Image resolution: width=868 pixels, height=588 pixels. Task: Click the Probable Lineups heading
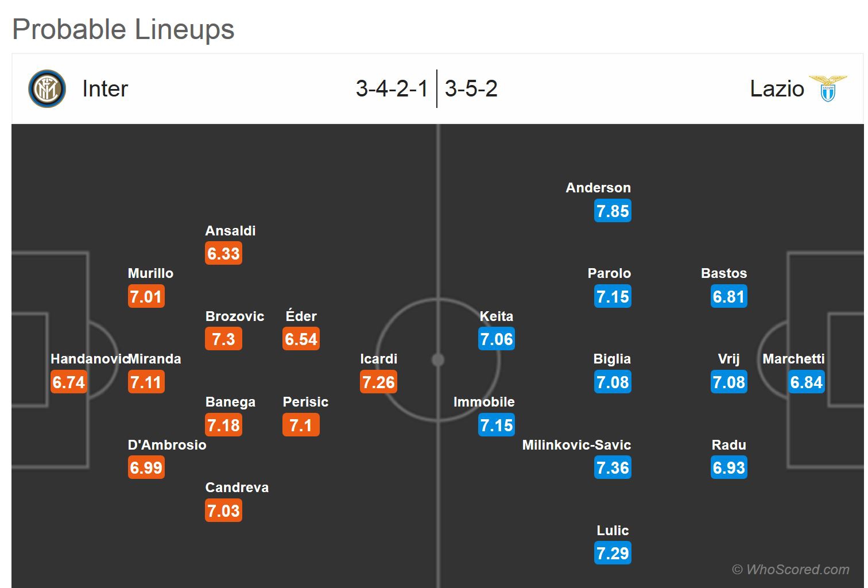[x=123, y=29]
